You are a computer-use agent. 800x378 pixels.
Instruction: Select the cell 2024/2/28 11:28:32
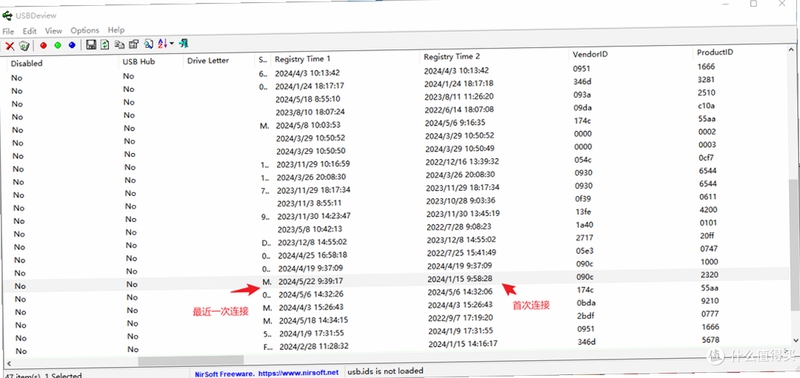point(314,346)
